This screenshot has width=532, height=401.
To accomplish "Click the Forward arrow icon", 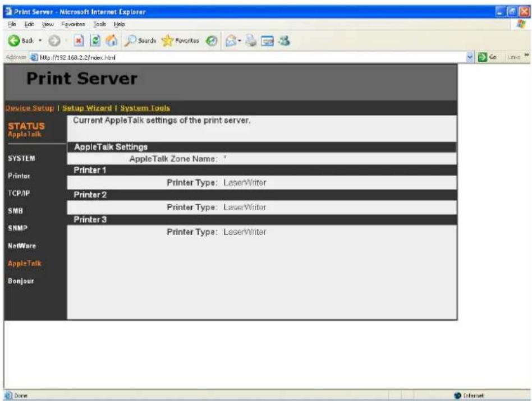I will pyautogui.click(x=54, y=41).
